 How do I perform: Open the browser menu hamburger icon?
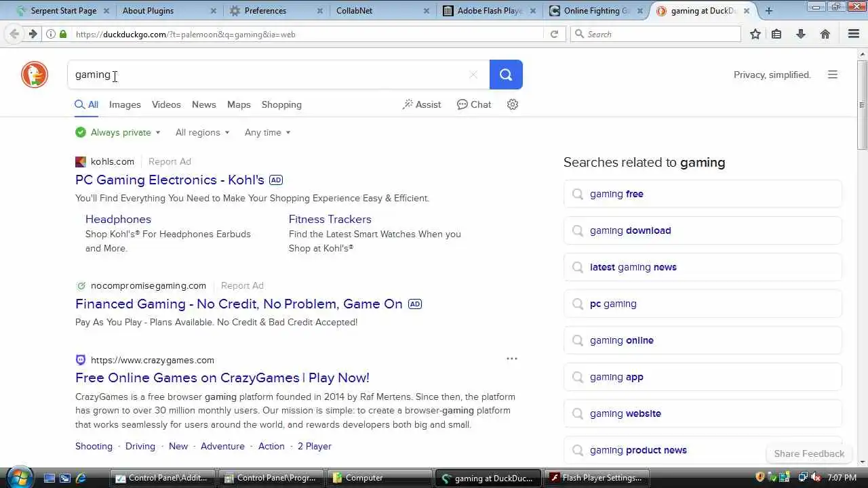pyautogui.click(x=854, y=34)
